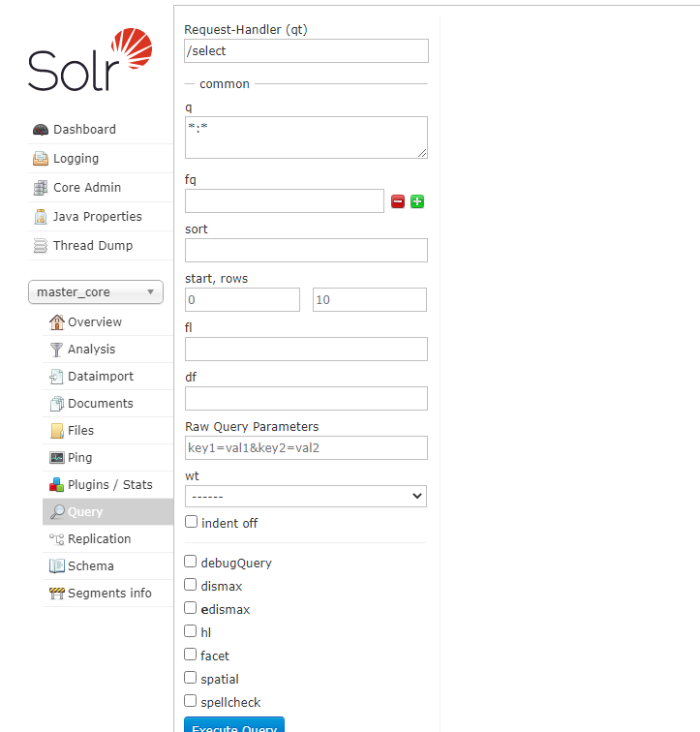Open the Java Properties link

tap(97, 217)
